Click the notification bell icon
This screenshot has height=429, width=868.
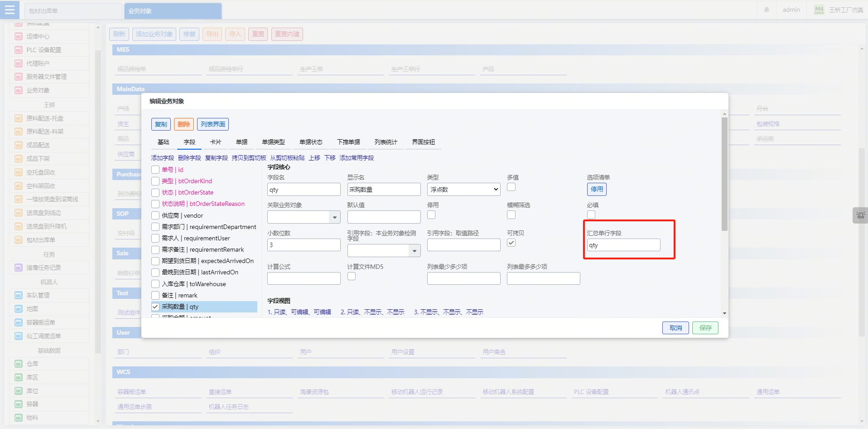coord(767,10)
